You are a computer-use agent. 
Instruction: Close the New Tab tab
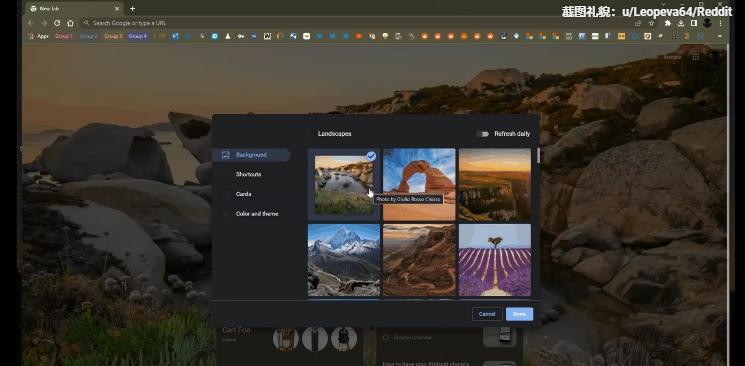117,9
